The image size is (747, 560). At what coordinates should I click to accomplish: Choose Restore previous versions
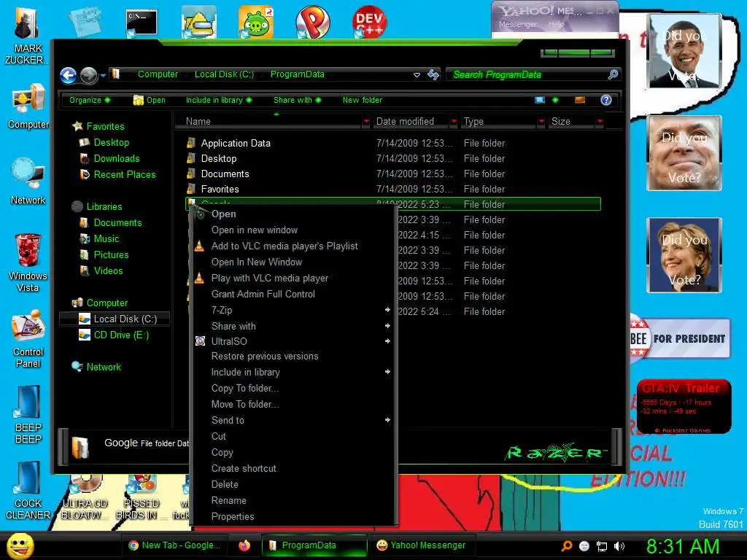(x=293, y=356)
